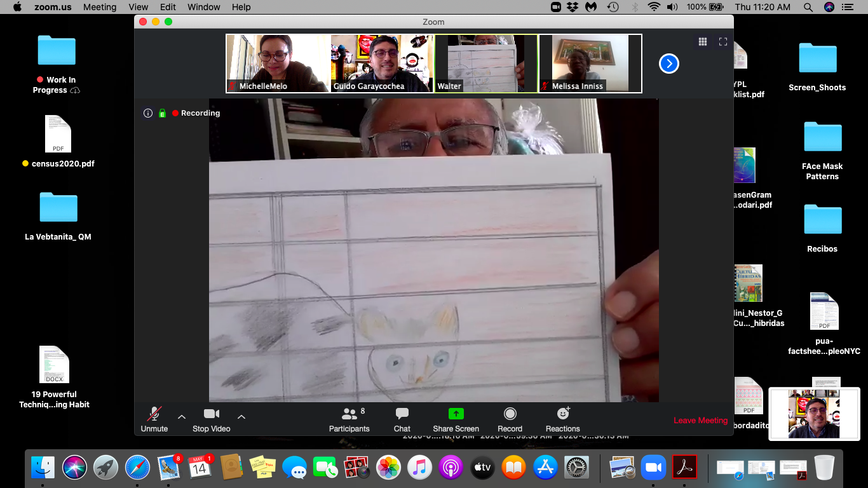Click the green Share Screen icon

tap(456, 414)
